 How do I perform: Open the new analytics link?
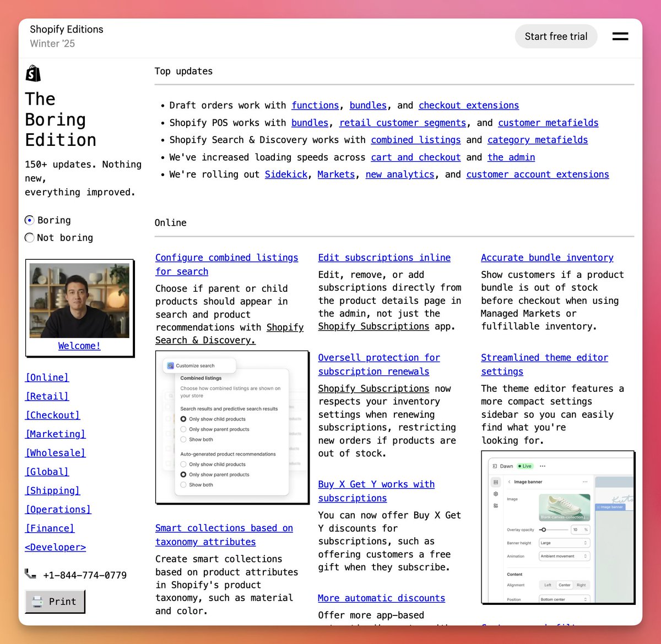400,174
